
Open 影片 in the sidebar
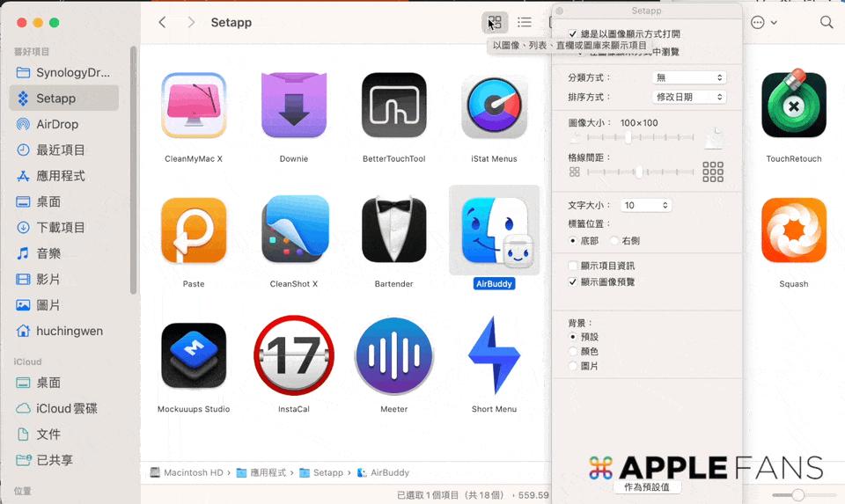pyautogui.click(x=63, y=280)
